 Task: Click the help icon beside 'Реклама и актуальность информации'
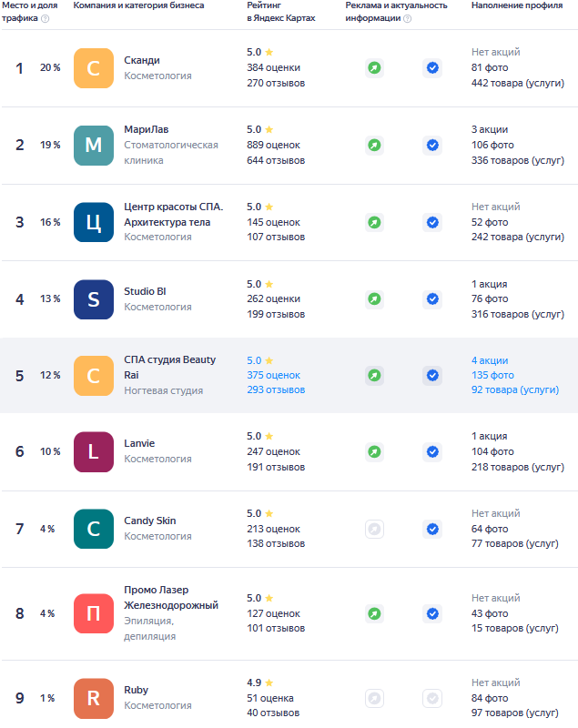[408, 18]
